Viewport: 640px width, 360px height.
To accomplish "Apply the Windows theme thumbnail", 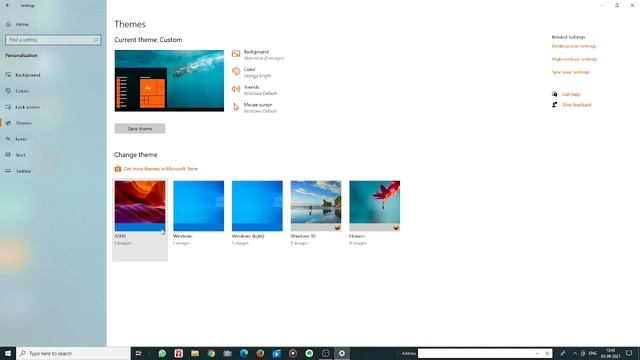I will (198, 206).
